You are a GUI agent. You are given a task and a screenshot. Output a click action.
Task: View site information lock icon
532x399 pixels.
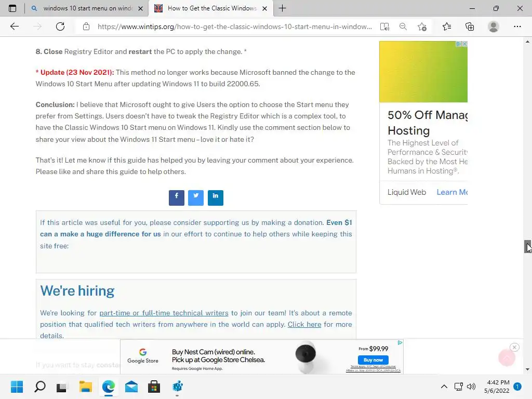point(86,26)
